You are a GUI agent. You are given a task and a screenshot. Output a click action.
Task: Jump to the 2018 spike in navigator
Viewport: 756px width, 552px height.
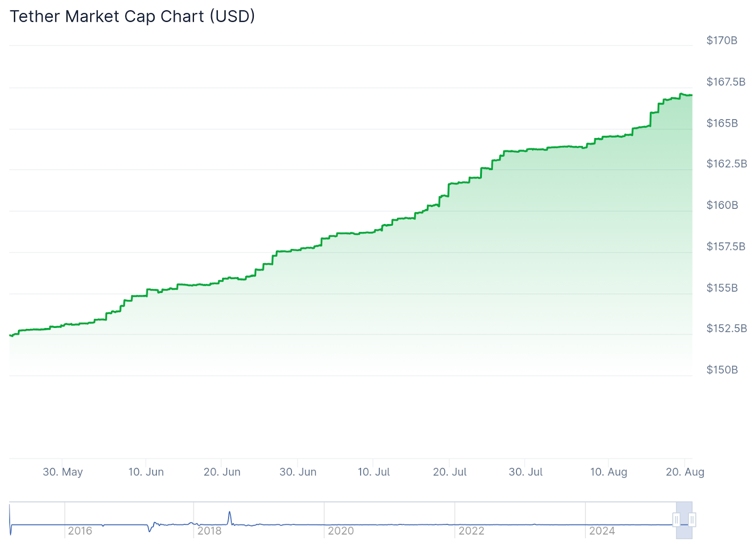(x=230, y=515)
